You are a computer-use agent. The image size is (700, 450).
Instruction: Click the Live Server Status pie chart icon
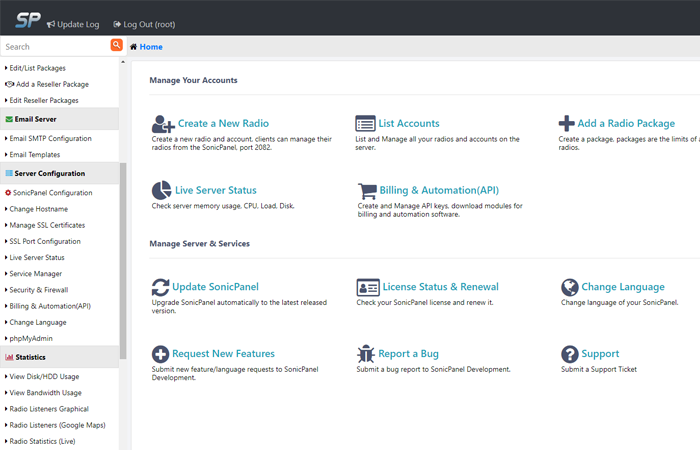click(x=161, y=190)
